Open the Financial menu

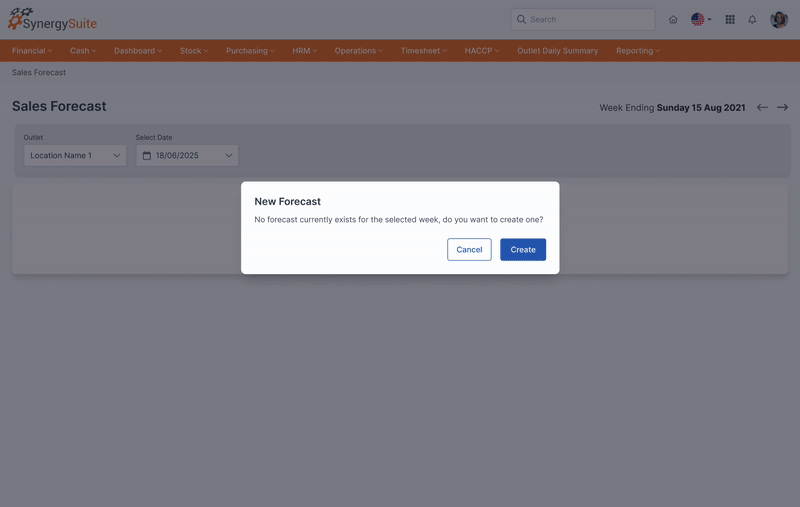pos(32,50)
